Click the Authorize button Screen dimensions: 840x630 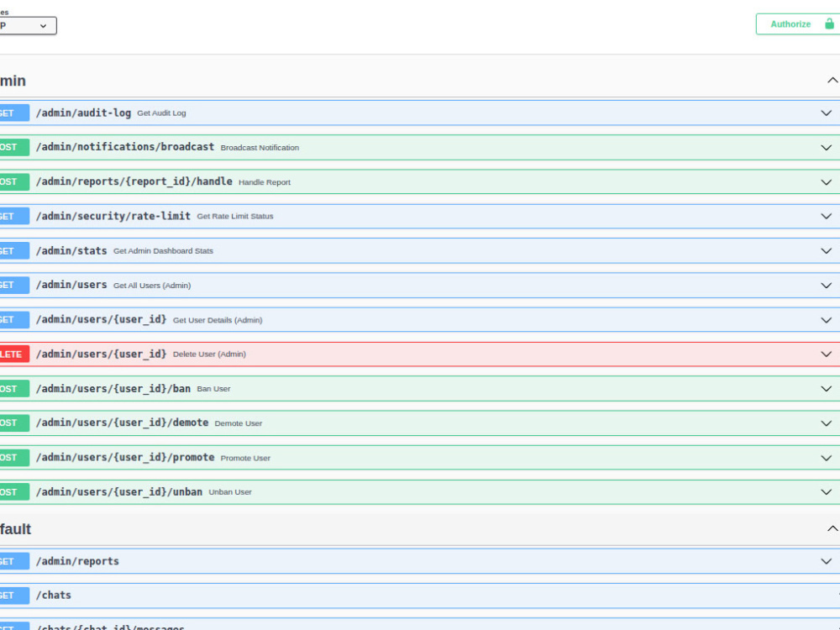pos(798,24)
